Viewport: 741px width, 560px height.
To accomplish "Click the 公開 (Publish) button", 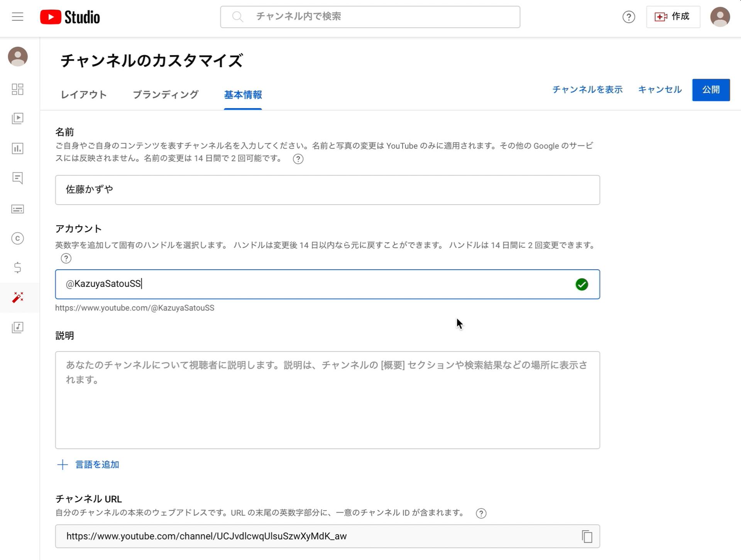I will [711, 90].
